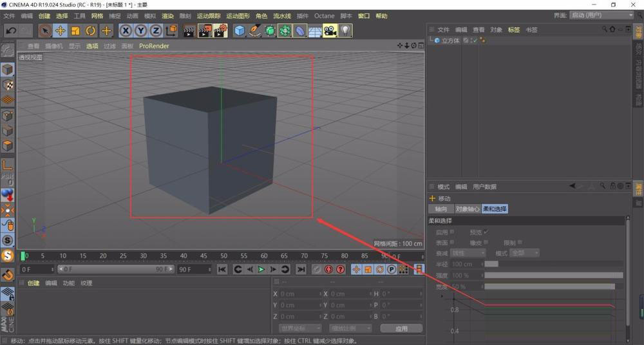Select the 立方体 object in Object Manager
644x345 pixels.
click(x=451, y=41)
